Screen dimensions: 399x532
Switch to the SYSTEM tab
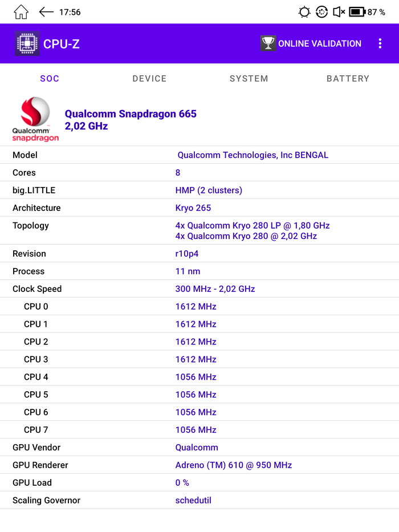(x=249, y=79)
